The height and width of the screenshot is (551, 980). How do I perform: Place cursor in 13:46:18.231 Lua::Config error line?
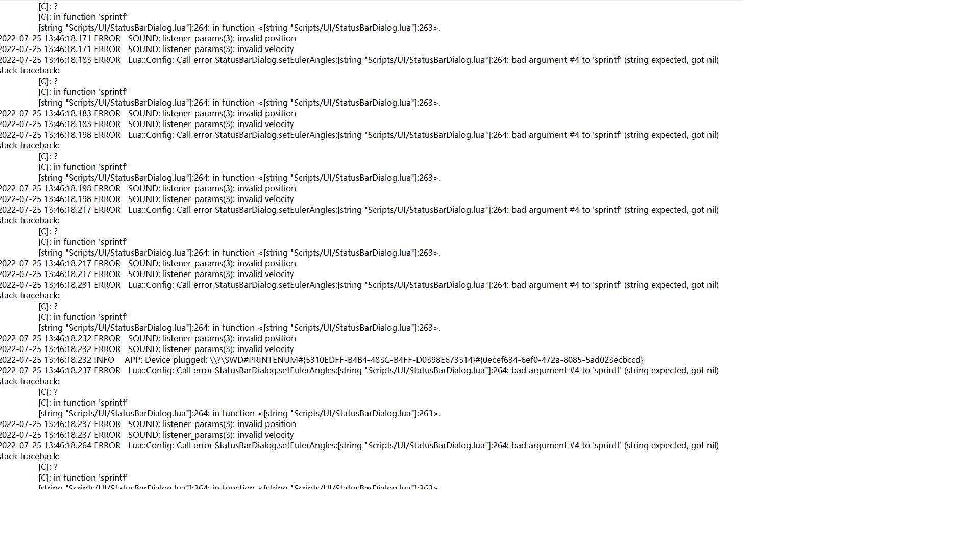(359, 285)
